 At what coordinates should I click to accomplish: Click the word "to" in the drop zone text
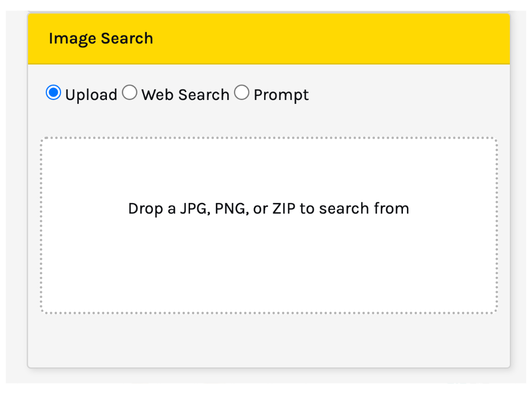click(x=307, y=208)
